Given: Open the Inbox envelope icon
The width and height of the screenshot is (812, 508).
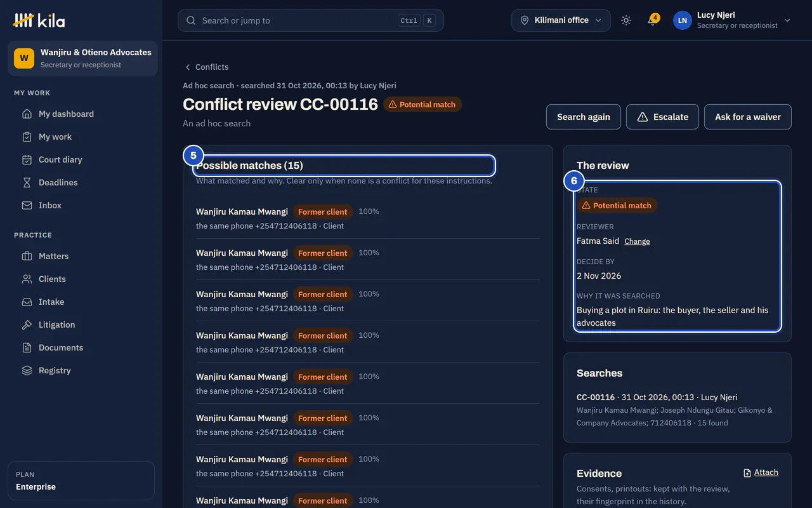Looking at the screenshot, I should pos(27,205).
